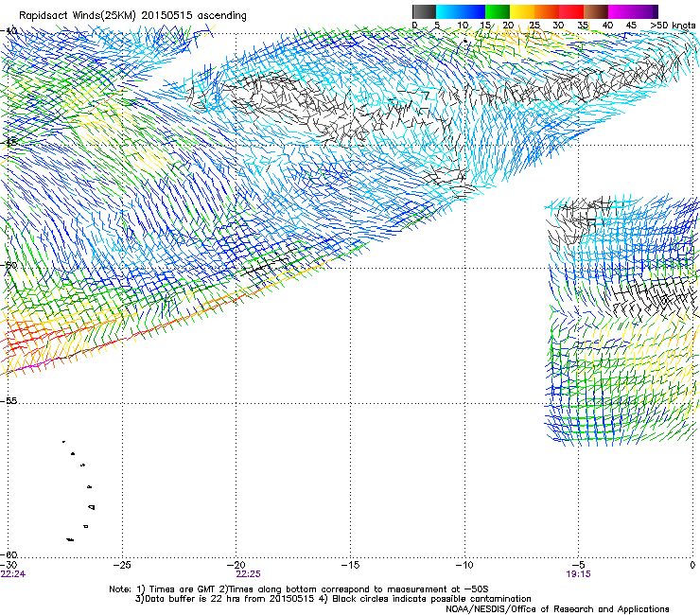Click the -5 longitude axis label
Image resolution: width=700 pixels, height=615 pixels.
pyautogui.click(x=578, y=565)
